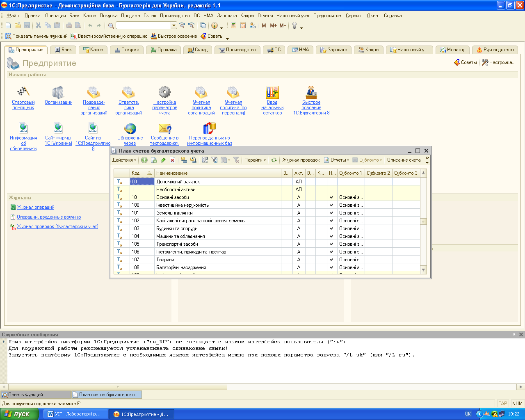
Task: Click the Журнал проводок button in the accounts toolbar
Action: (x=301, y=160)
